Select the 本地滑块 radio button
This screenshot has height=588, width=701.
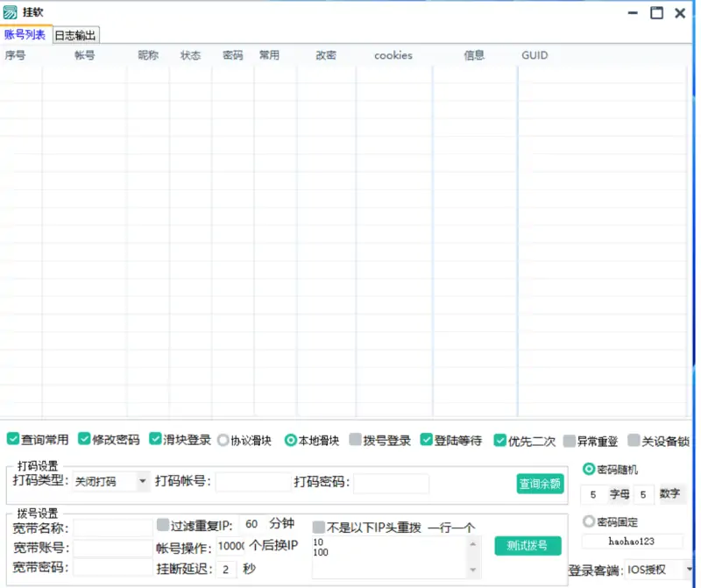pos(290,441)
